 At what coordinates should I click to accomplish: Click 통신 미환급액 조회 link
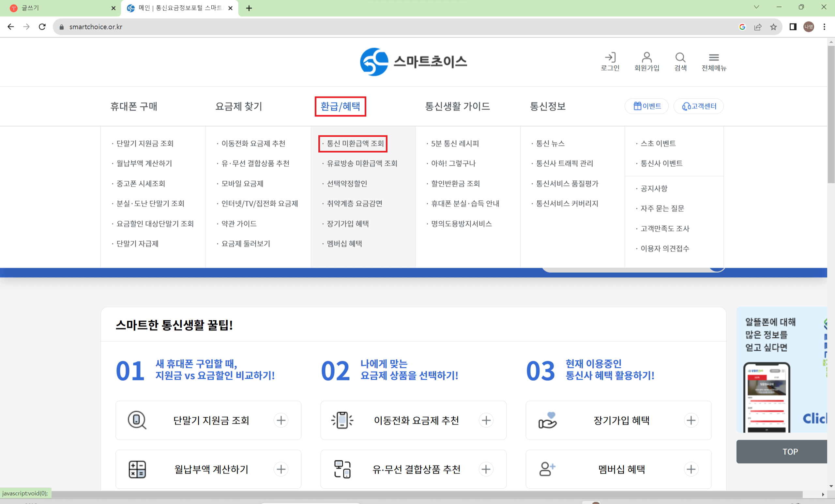pyautogui.click(x=355, y=144)
